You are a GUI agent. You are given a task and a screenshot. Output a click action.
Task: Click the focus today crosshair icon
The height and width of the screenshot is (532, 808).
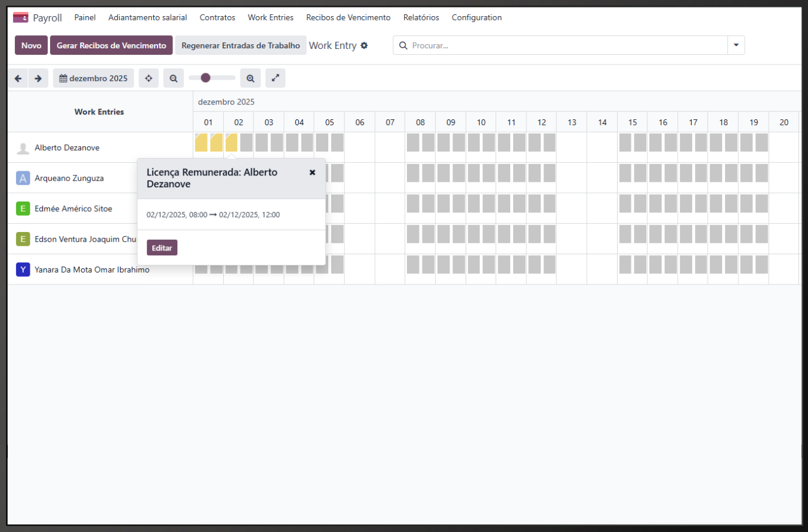(149, 78)
